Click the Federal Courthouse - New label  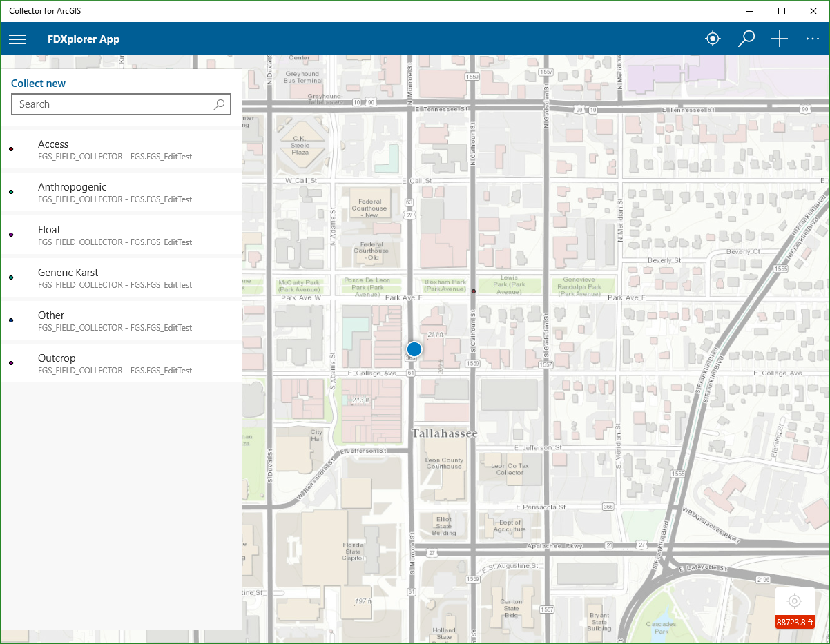(369, 208)
